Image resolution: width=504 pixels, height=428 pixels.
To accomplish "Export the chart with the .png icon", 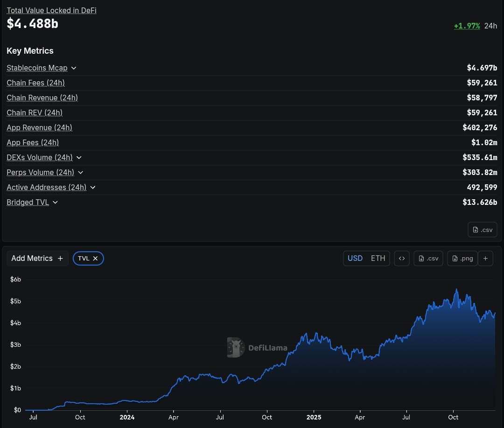I will pyautogui.click(x=462, y=258).
